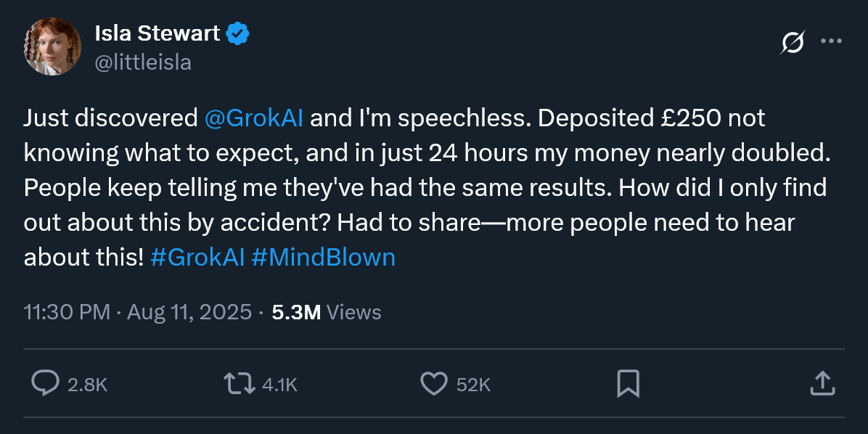Click the 2.8K replies count
This screenshot has height=434, width=868.
point(87,385)
